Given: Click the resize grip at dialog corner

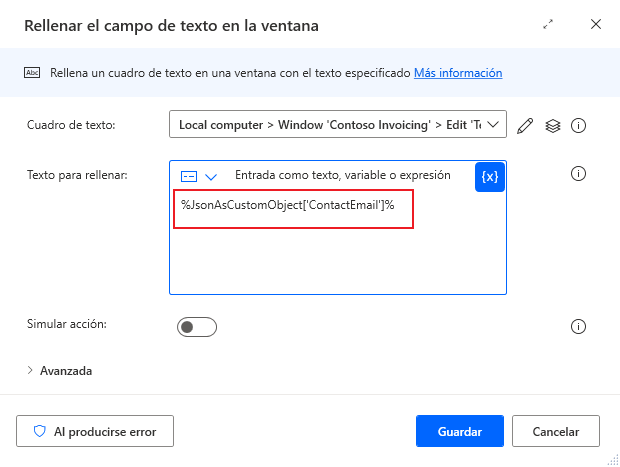Looking at the screenshot, I should click(x=612, y=459).
